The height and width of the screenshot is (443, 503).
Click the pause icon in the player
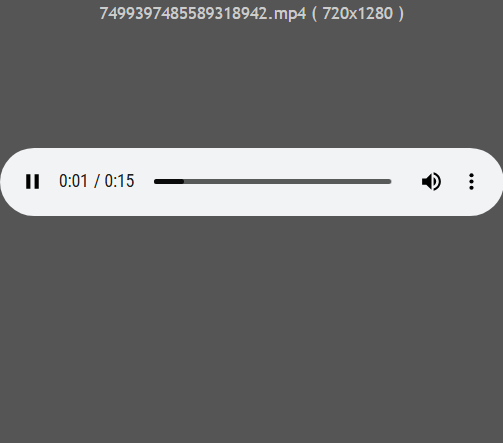click(x=32, y=182)
